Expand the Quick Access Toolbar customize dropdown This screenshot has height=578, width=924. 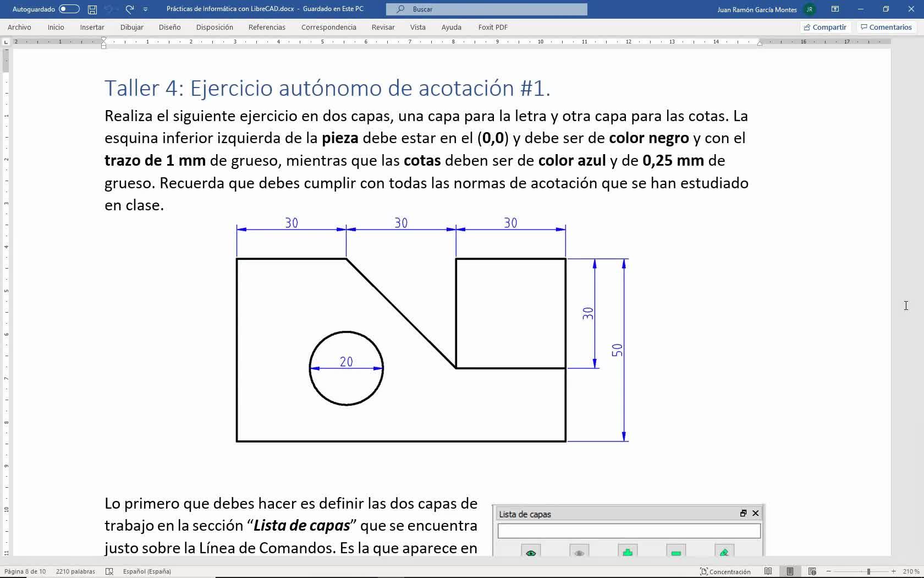tap(145, 9)
